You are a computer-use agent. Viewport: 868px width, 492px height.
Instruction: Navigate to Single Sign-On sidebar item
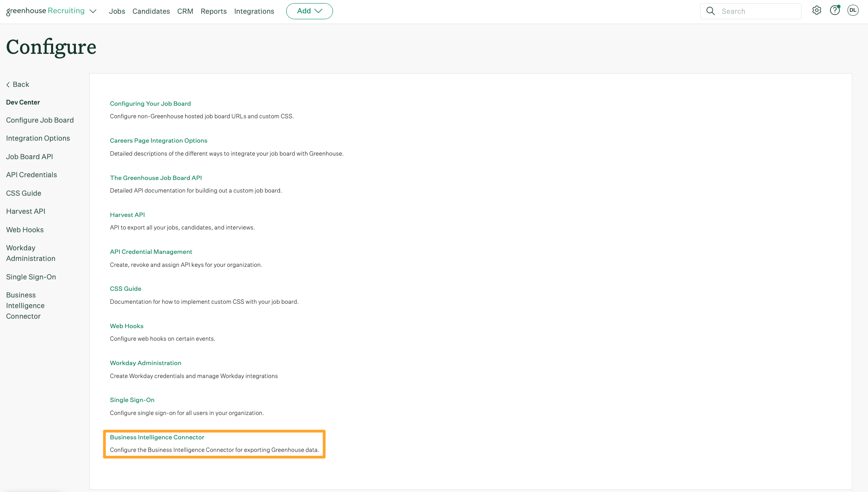point(31,276)
